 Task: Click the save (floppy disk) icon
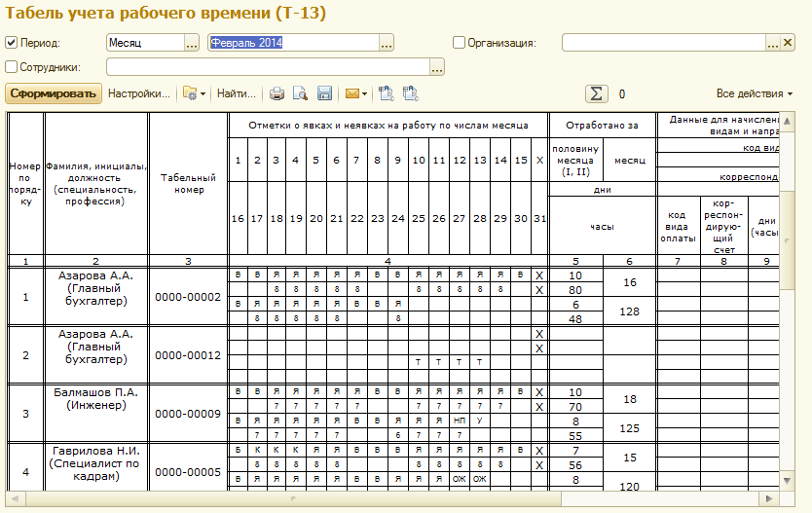pos(324,94)
